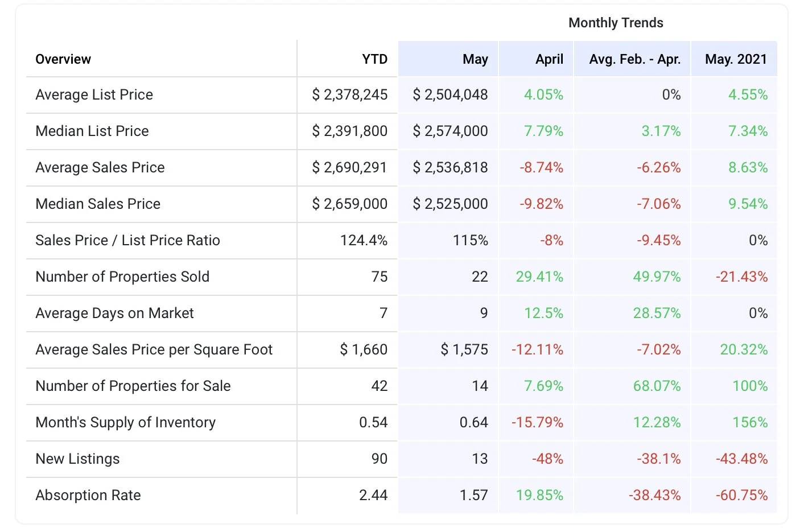The height and width of the screenshot is (532, 804).
Task: Click the Monthly Trends heading
Action: pos(616,23)
